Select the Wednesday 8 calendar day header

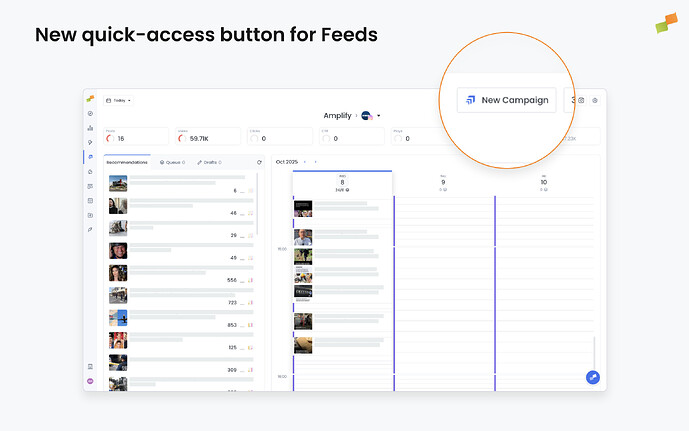(342, 183)
